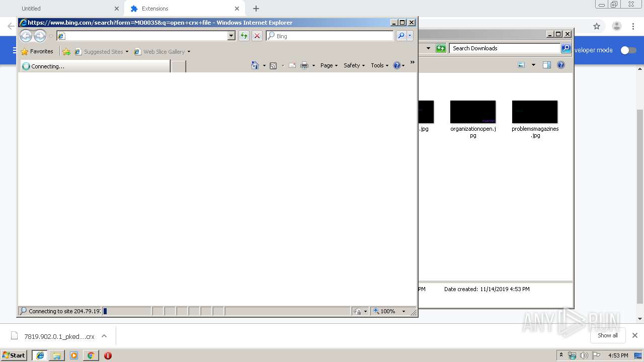The image size is (644, 362).
Task: Click the Add to Favorites Bar icon
Action: [66, 51]
